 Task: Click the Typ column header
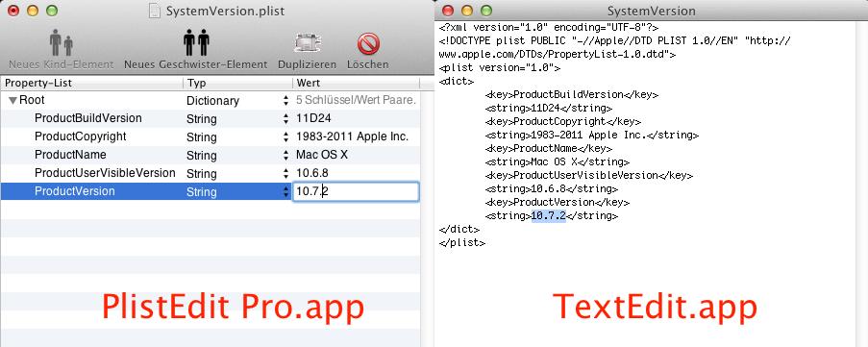point(237,83)
